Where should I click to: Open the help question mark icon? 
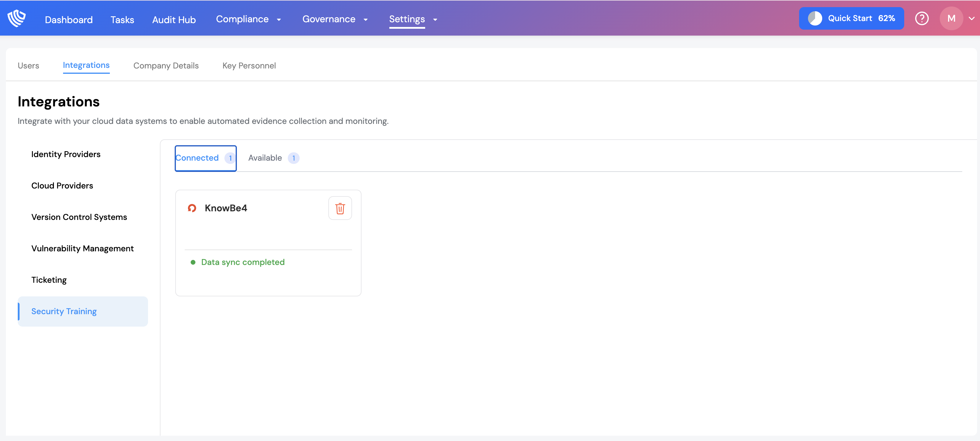[922, 18]
